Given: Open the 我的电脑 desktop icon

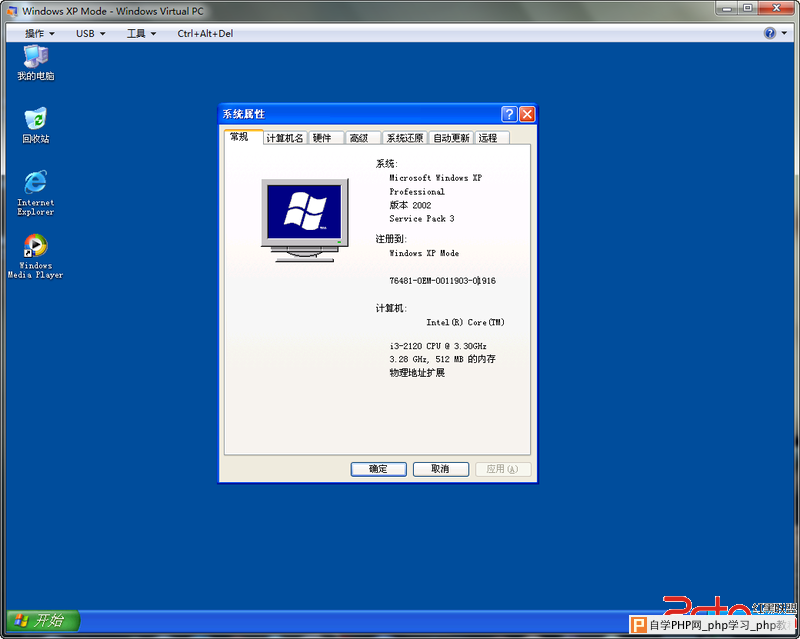Looking at the screenshot, I should point(36,62).
